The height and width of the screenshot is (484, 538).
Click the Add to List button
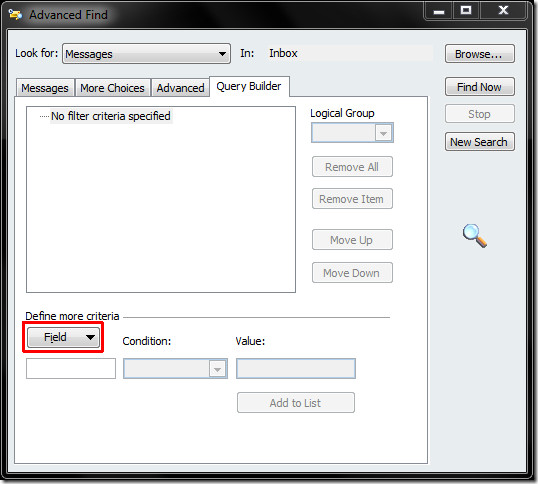pyautogui.click(x=296, y=403)
